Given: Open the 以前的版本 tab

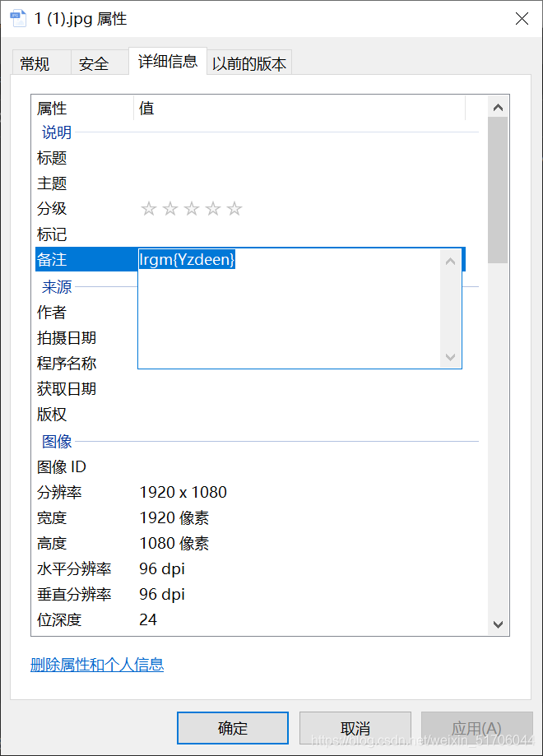Looking at the screenshot, I should pyautogui.click(x=249, y=63).
